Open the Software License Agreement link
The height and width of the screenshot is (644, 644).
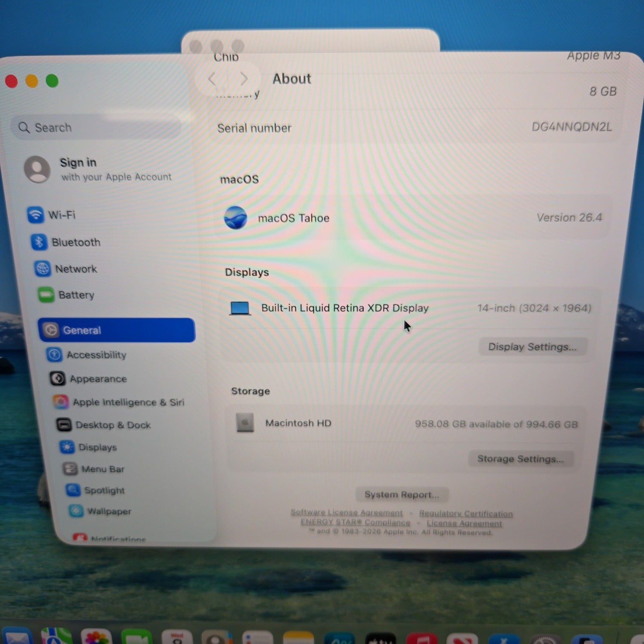(x=346, y=513)
